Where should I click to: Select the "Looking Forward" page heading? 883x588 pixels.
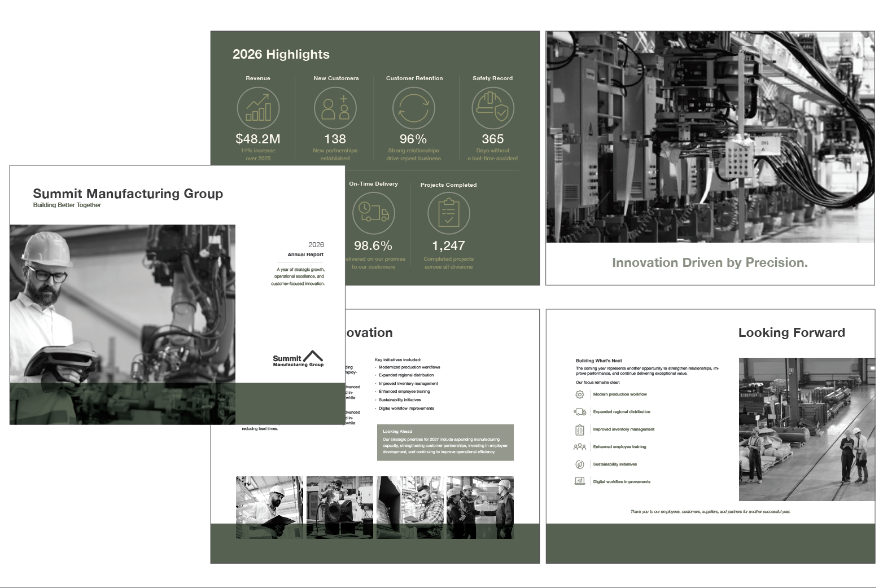pyautogui.click(x=792, y=332)
